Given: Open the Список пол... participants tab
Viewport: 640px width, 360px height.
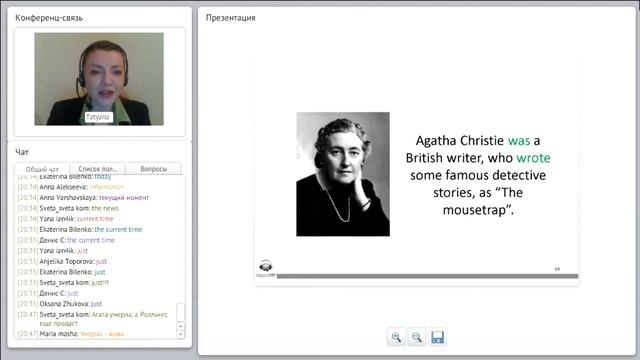Looking at the screenshot, I should click(x=98, y=169).
